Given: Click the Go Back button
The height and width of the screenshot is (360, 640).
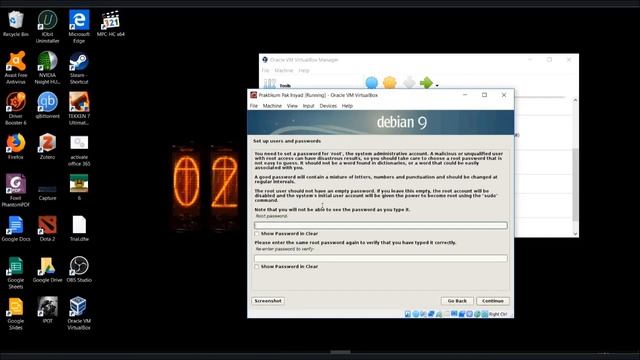Looking at the screenshot, I should pos(457,301).
